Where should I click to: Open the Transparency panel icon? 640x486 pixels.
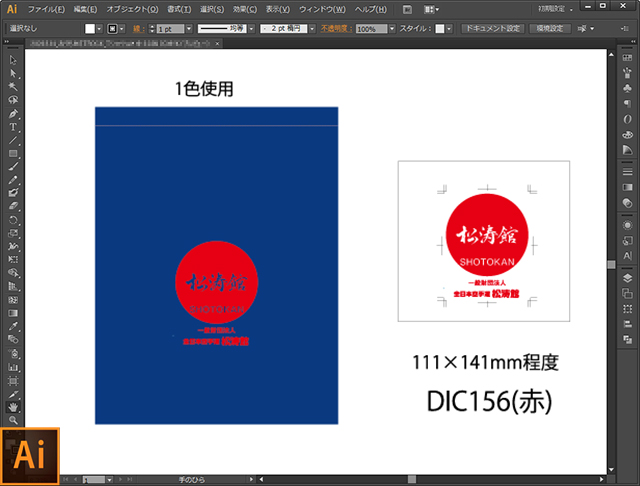(x=627, y=203)
